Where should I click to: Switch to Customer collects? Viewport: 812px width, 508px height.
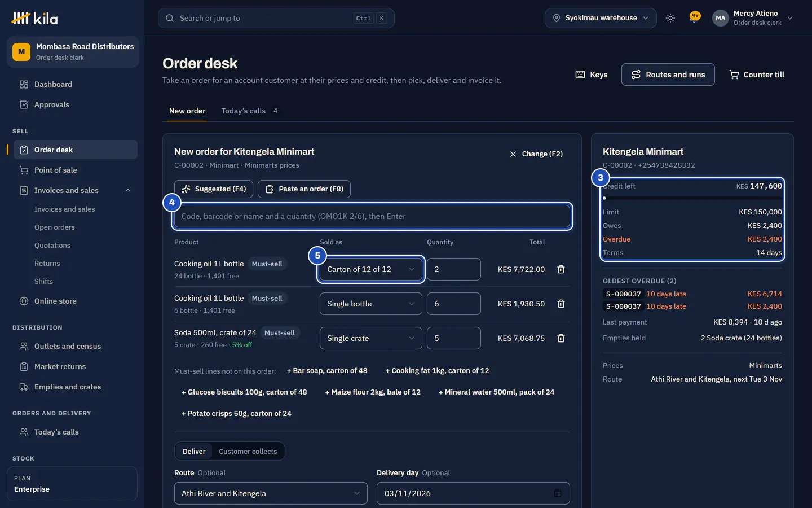[248, 451]
